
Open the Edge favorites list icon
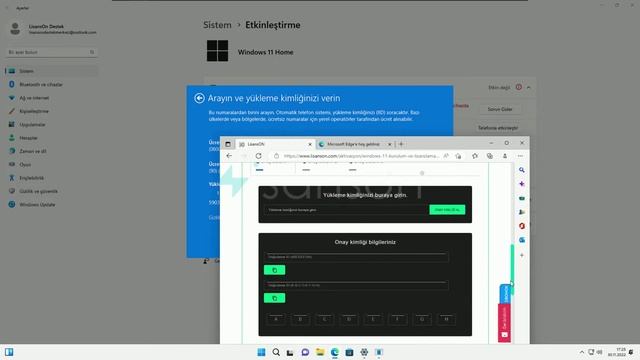click(475, 156)
